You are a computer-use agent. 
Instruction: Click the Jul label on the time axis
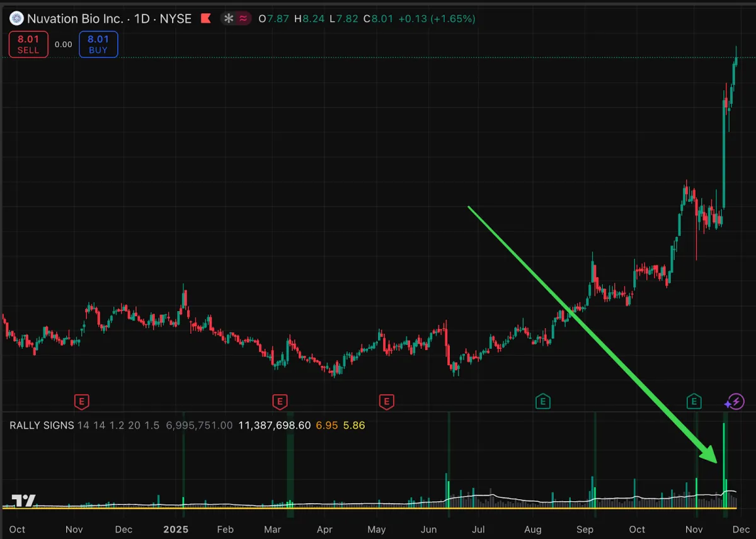coord(479,529)
